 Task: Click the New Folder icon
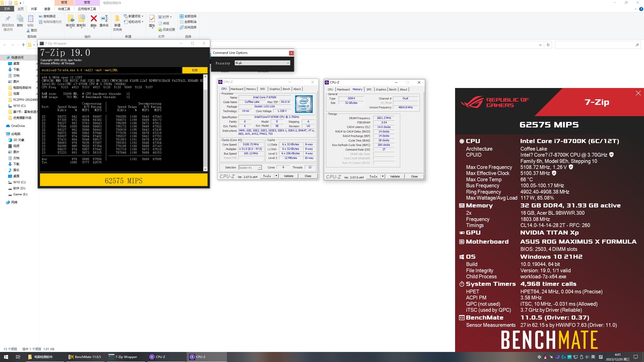(x=117, y=19)
